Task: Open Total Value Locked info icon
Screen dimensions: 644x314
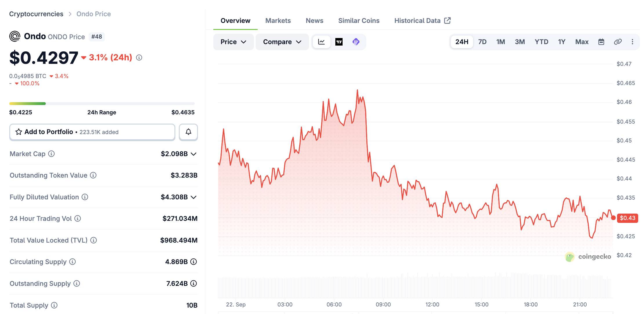Action: point(93,240)
